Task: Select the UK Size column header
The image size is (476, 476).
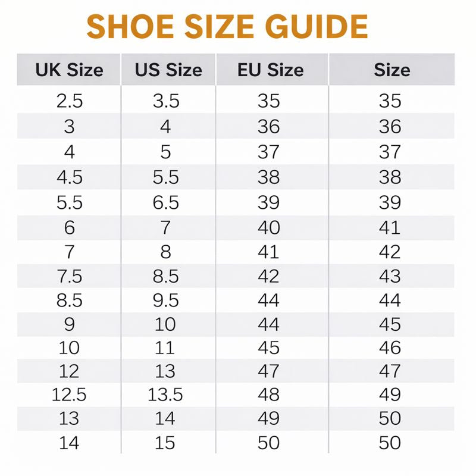Action: click(x=69, y=70)
